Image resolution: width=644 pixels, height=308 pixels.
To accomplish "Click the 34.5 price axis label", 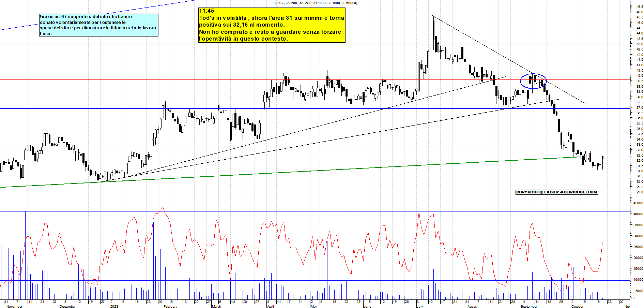I will [640, 134].
